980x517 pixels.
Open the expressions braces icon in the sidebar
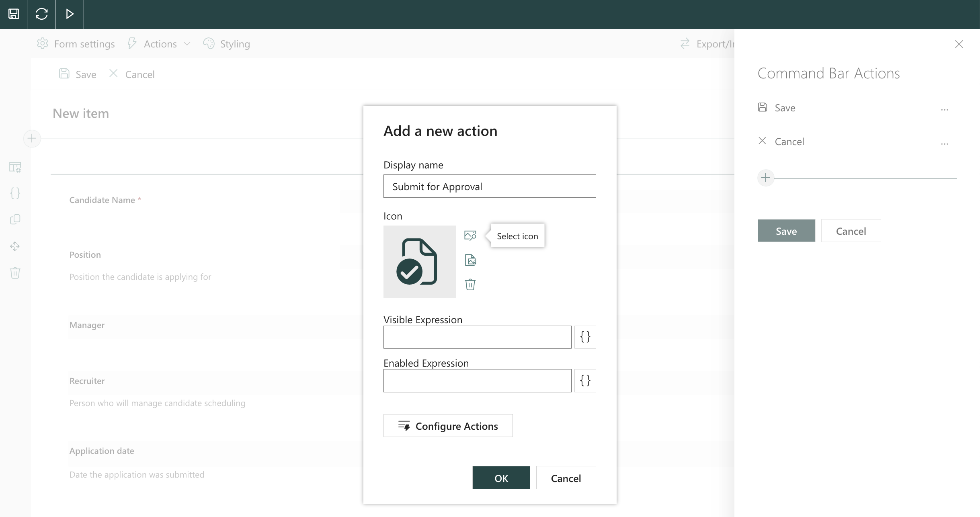click(x=14, y=193)
